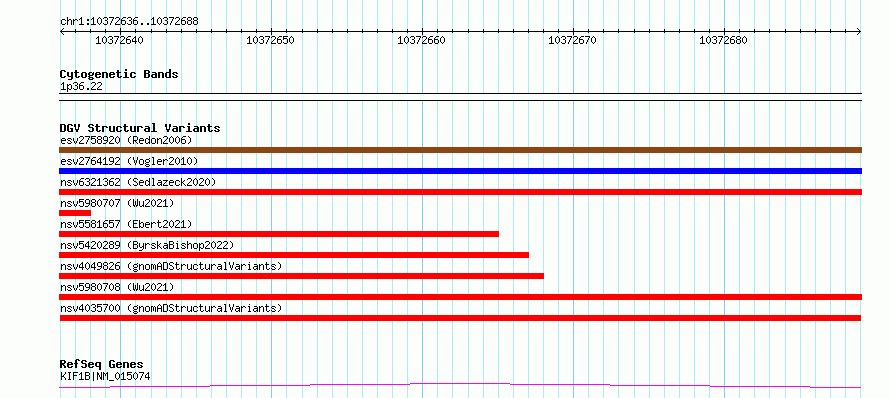Select the Cytogenetic Bands track title
The image size is (890, 398).
(x=119, y=74)
